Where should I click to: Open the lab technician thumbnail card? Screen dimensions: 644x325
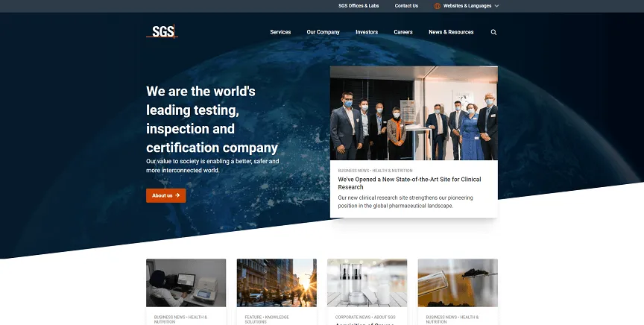(186, 283)
